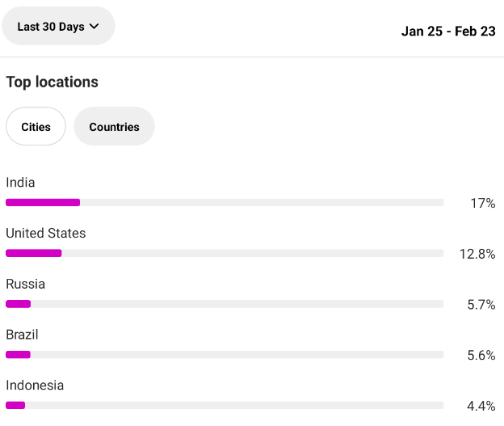Click the Russia progress bar
This screenshot has width=504, height=426.
225,304
